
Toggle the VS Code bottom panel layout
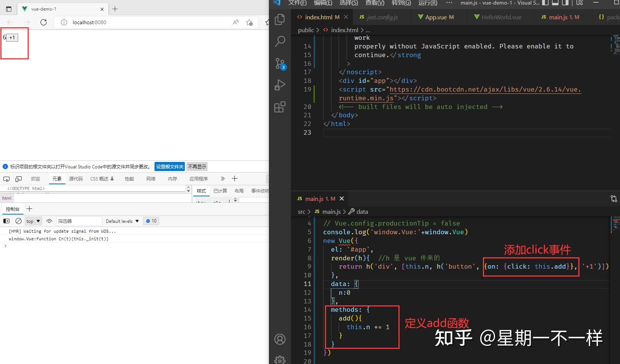coord(555,3)
